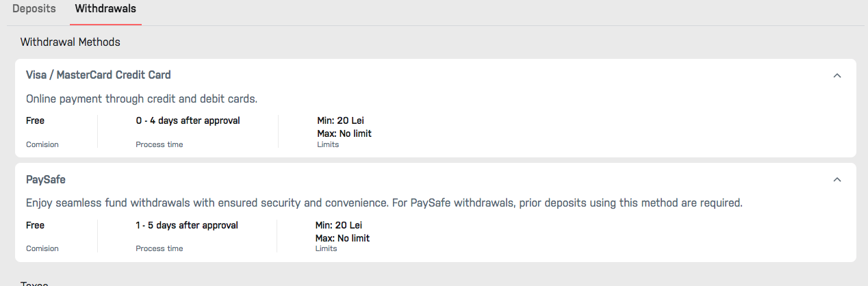
Task: Click the 1 - 5 days after approval text
Action: 187,225
